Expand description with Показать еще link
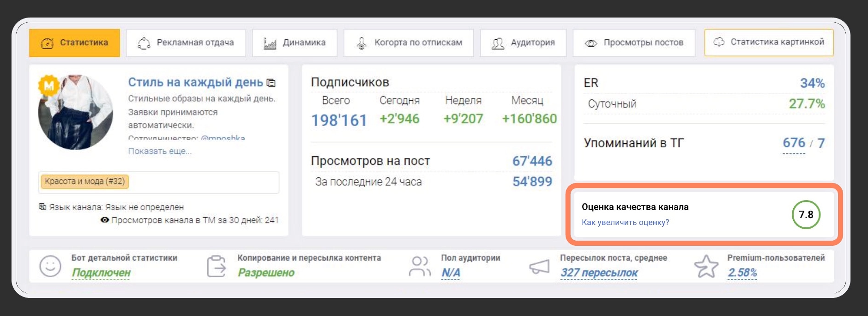Screen dimensions: 868x316 tap(160, 151)
